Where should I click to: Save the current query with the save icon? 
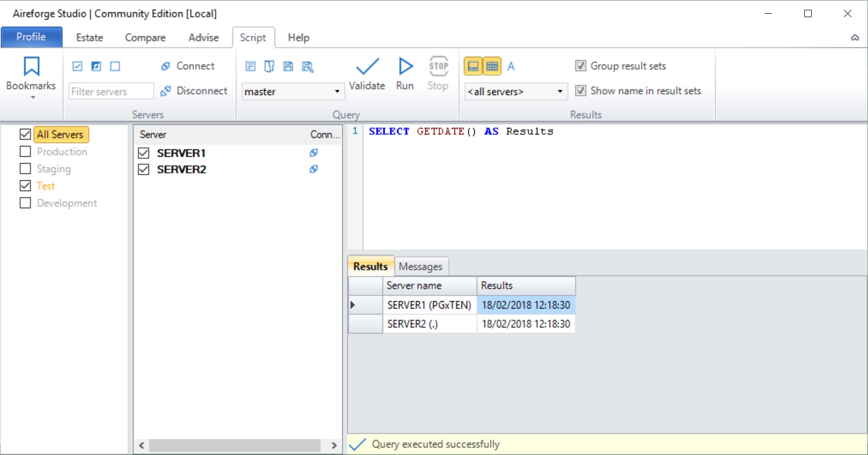(x=288, y=66)
